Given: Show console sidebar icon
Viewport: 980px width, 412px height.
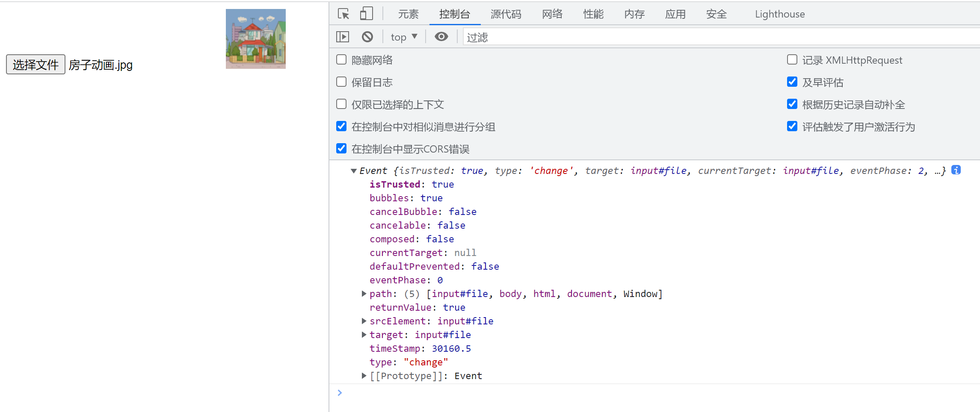Looking at the screenshot, I should tap(343, 37).
